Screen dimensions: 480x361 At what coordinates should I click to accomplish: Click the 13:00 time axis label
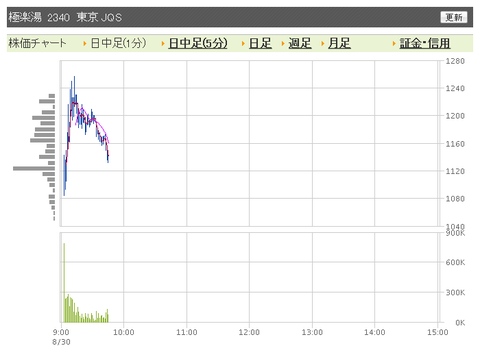click(x=312, y=332)
